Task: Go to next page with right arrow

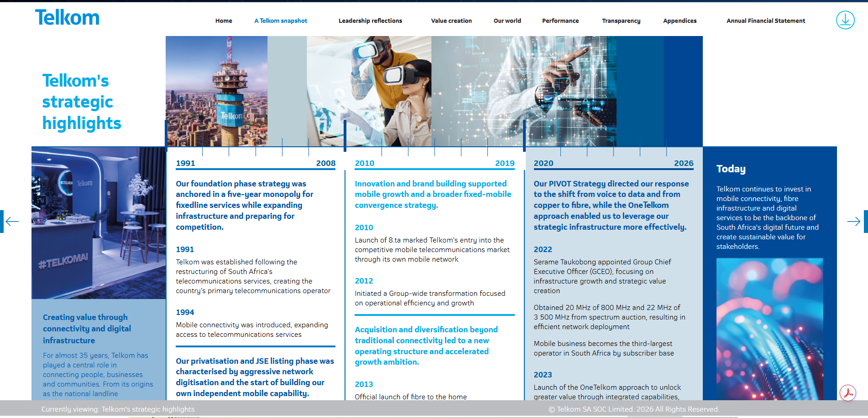Action: pos(856,222)
